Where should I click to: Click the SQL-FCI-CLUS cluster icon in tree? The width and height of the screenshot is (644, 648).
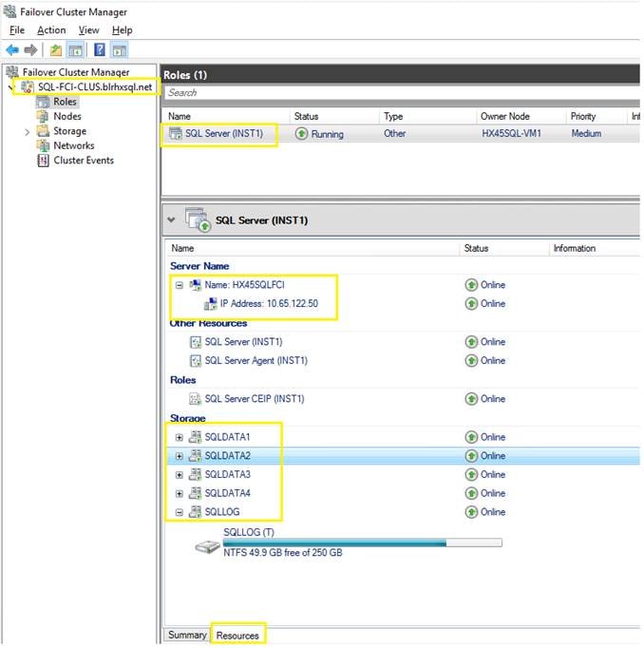pos(28,86)
